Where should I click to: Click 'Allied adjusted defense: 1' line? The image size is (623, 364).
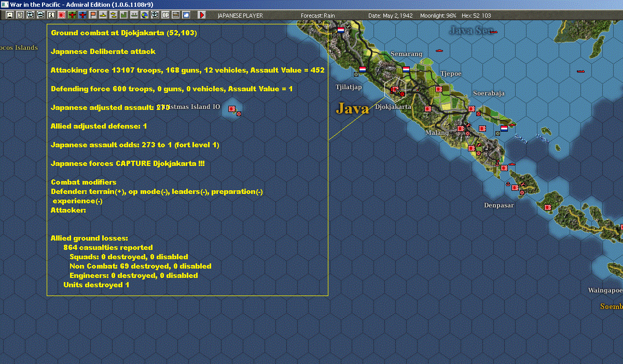click(99, 126)
